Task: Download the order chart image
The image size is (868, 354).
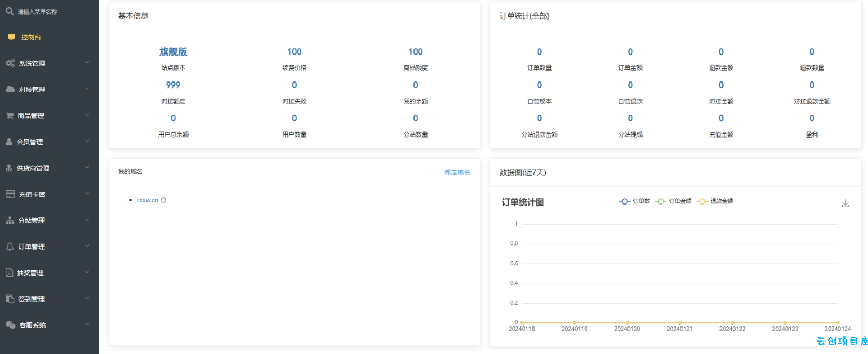Action: point(845,203)
